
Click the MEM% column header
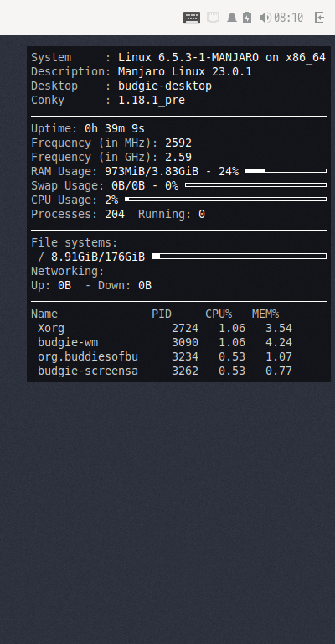click(x=265, y=314)
